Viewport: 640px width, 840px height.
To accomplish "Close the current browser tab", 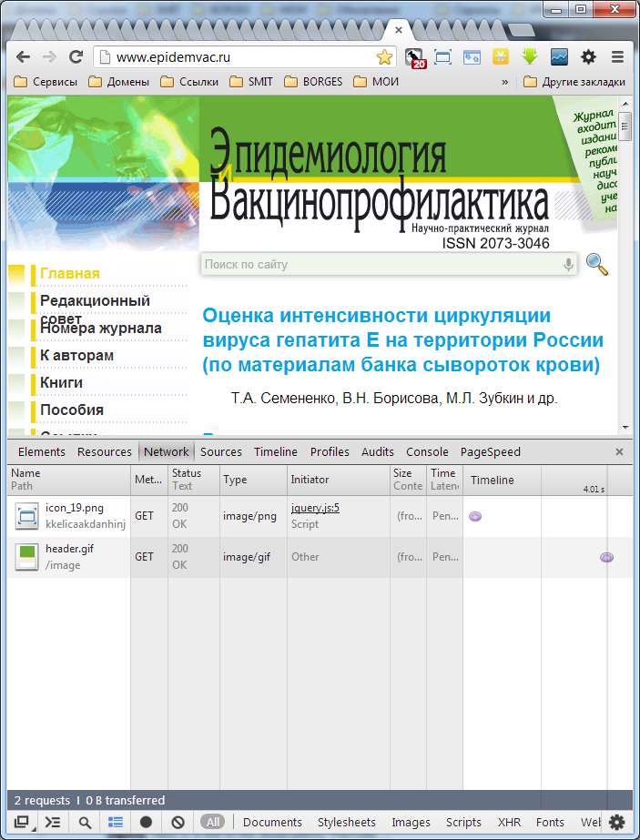I will pos(398,30).
